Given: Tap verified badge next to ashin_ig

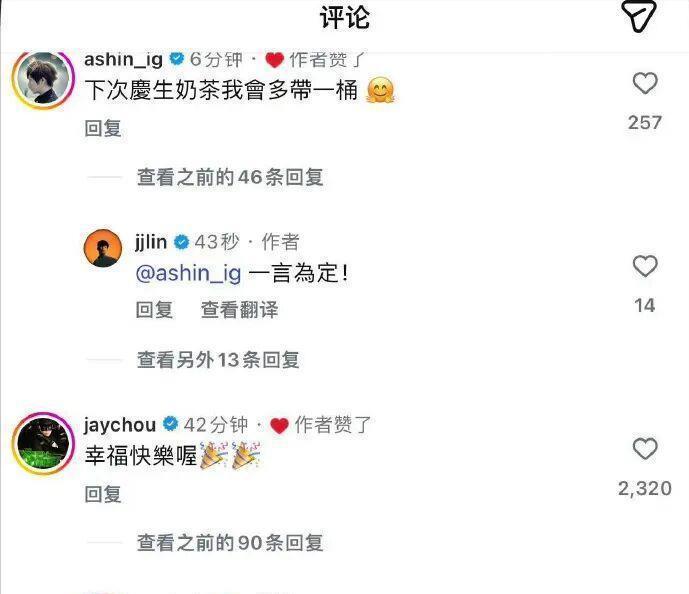Looking at the screenshot, I should coord(178,58).
